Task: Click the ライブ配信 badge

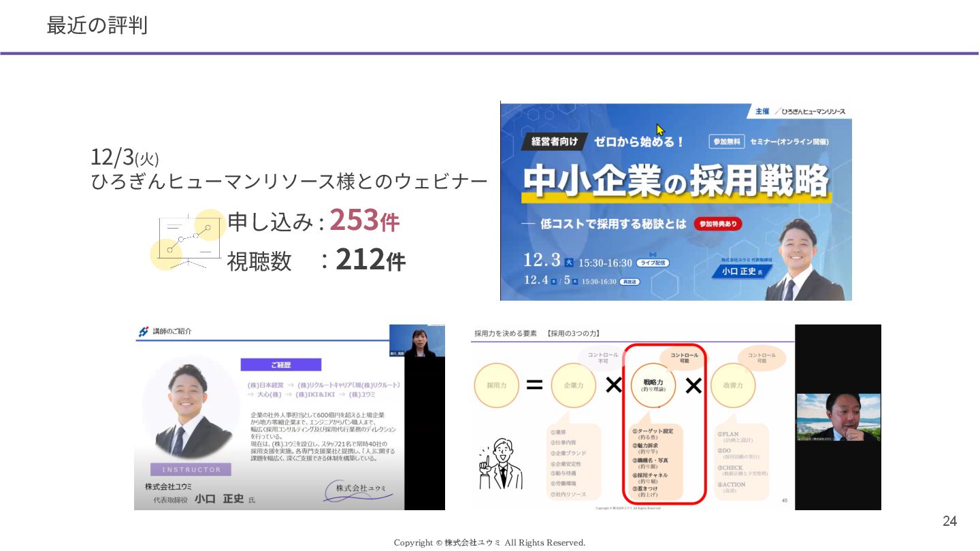Action: point(653,263)
